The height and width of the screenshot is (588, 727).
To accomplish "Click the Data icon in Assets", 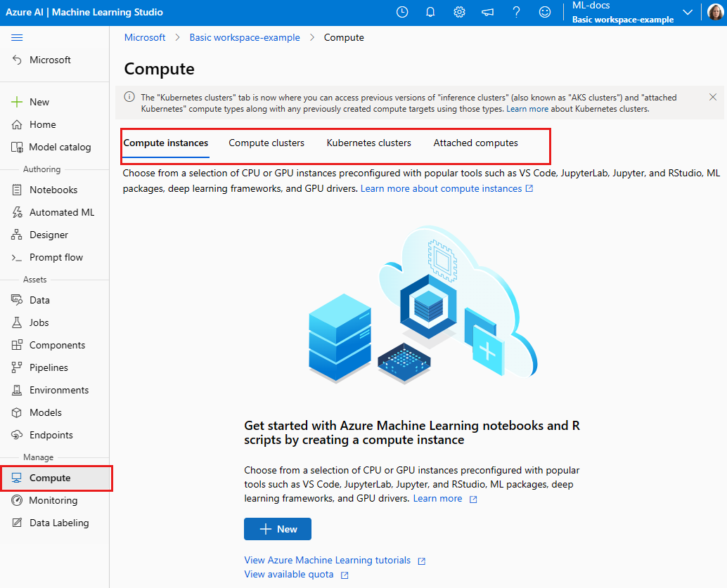I will click(17, 300).
